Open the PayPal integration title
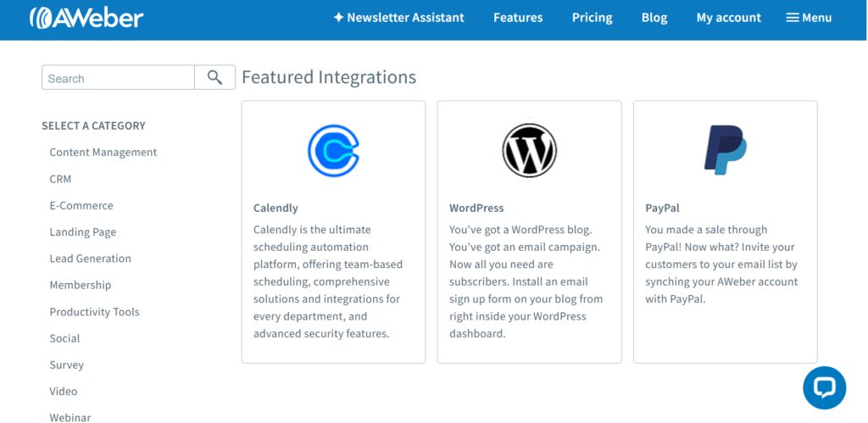This screenshot has height=423, width=868. pos(663,209)
